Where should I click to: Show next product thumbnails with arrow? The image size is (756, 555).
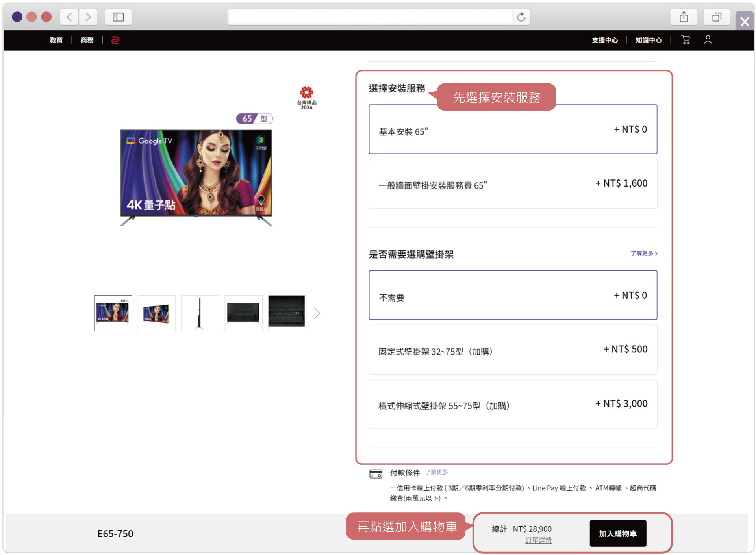[317, 313]
